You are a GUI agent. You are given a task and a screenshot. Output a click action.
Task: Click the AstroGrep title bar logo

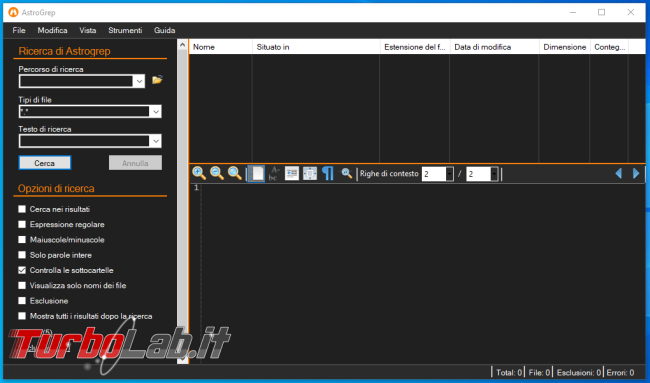tap(13, 12)
